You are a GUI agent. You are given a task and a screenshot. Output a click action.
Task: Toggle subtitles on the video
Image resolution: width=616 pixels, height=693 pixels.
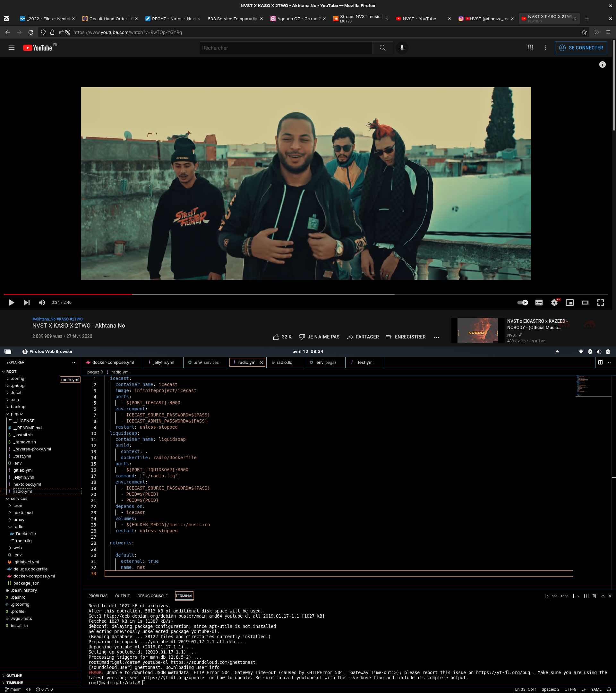[x=539, y=303]
